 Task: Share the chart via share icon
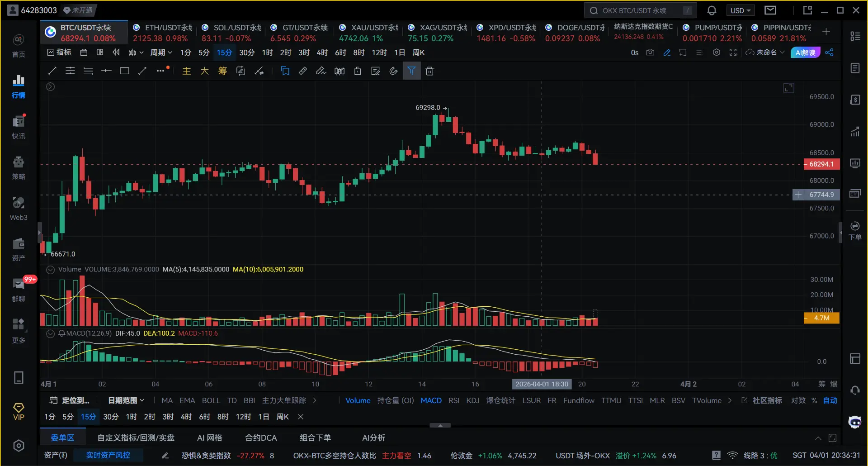click(x=829, y=52)
